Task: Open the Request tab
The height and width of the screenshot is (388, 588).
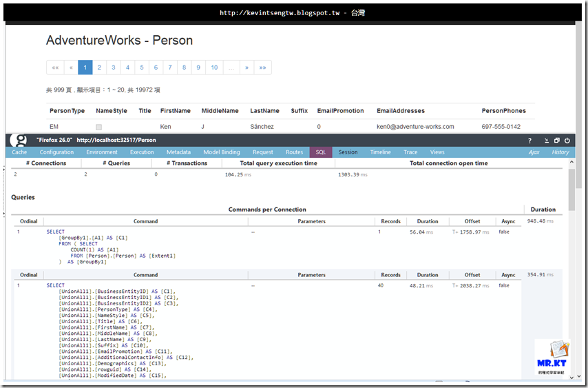Action: pos(263,152)
